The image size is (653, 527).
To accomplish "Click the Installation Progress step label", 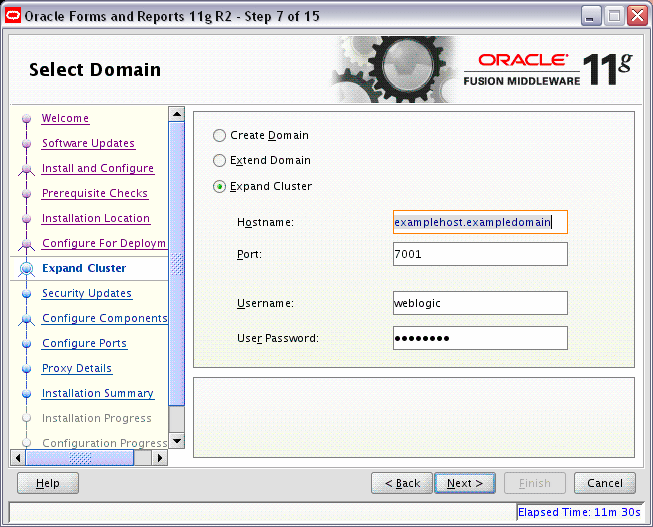I will point(97,418).
